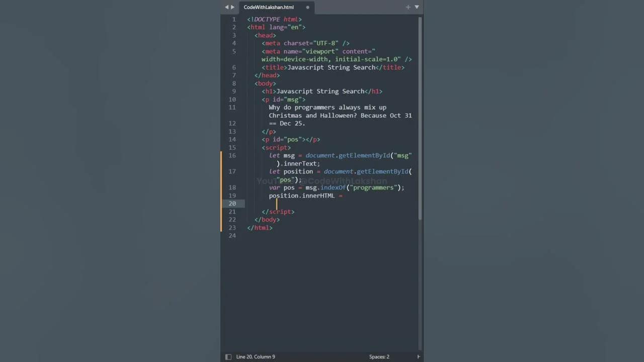This screenshot has width=644, height=362.
Task: Click the orange gutter marker near line 22
Action: click(x=221, y=220)
